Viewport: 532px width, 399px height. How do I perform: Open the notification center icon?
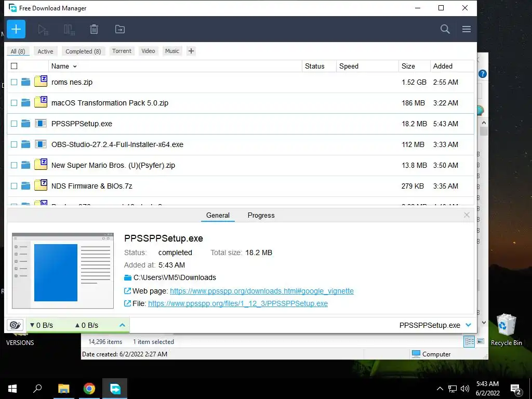(516, 389)
